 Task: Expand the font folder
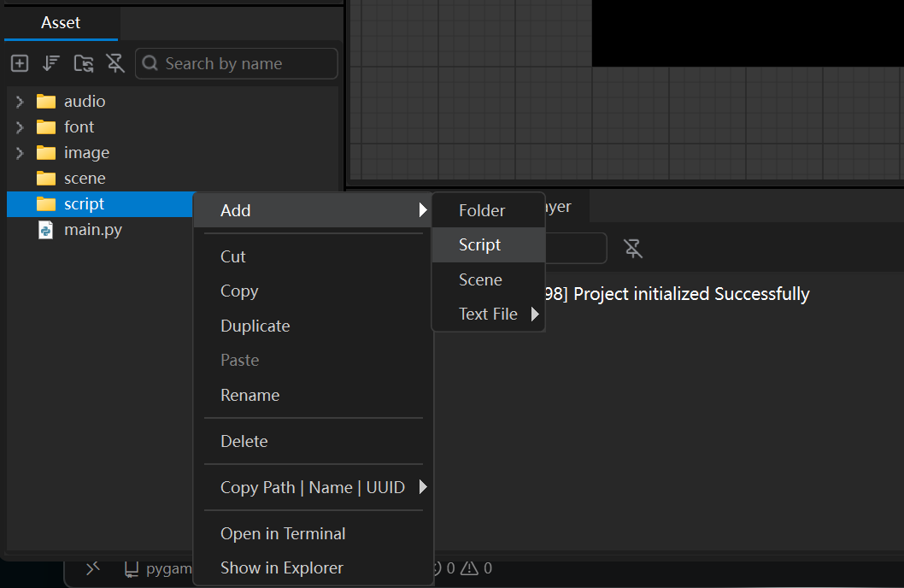pyautogui.click(x=20, y=126)
